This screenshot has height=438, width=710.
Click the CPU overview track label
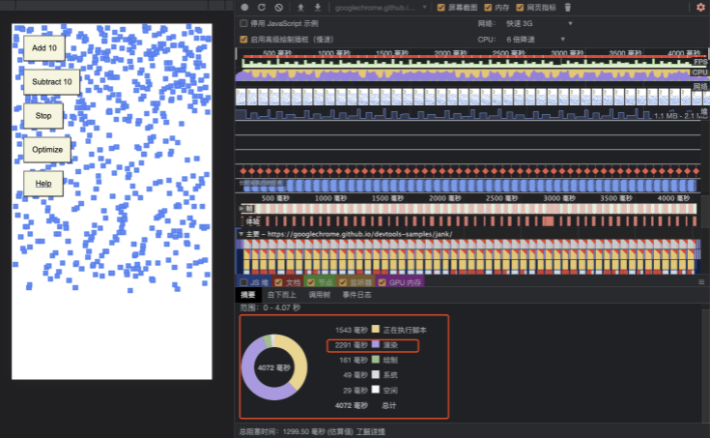700,72
